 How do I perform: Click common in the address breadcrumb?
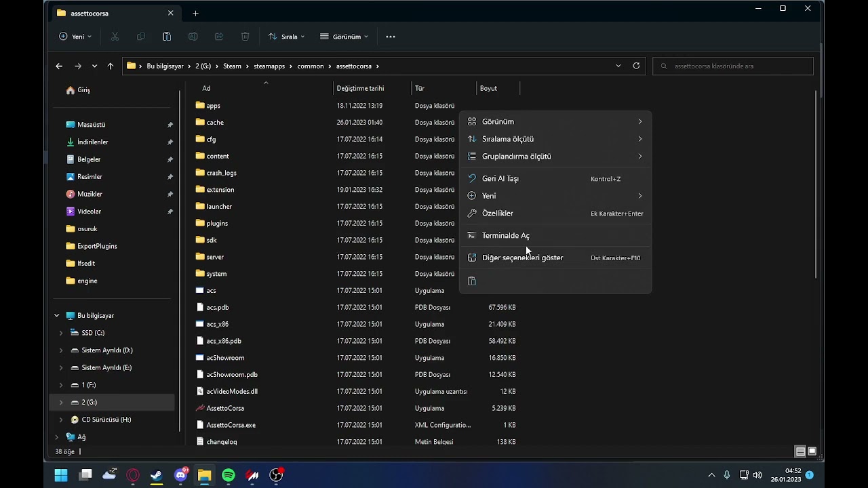pos(311,66)
